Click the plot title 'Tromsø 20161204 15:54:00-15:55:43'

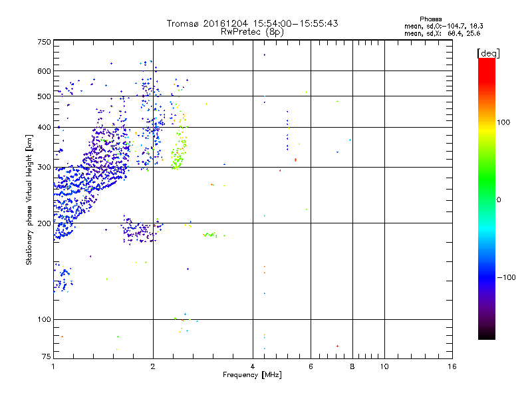click(x=252, y=23)
